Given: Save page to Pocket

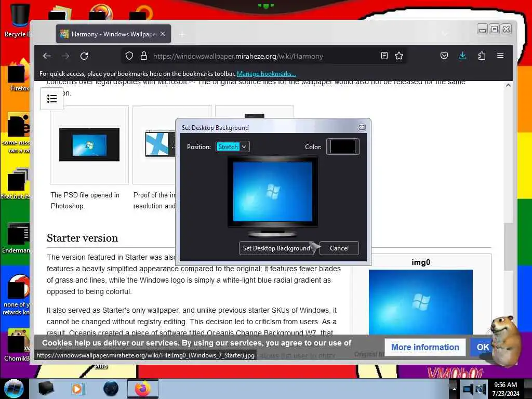Looking at the screenshot, I should tap(444, 56).
